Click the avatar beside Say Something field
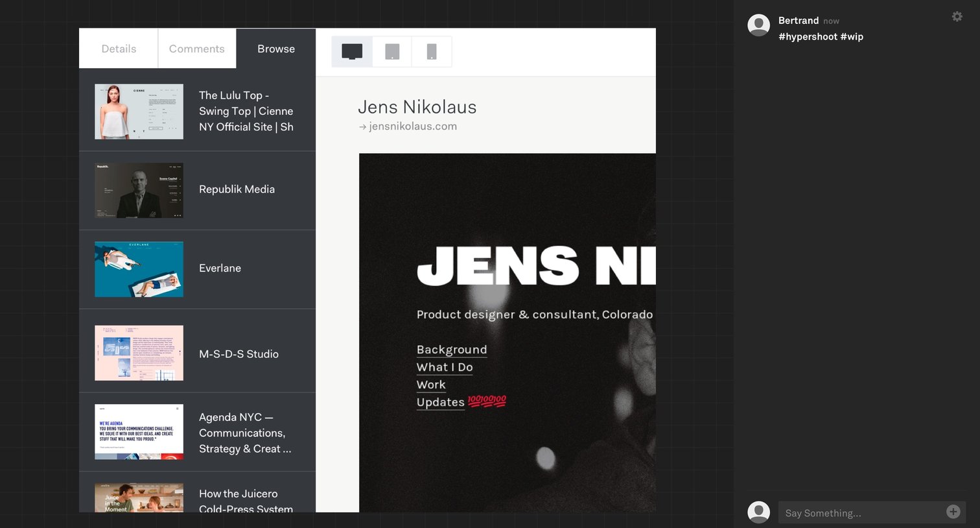Screen dimensions: 980x528 758,512
